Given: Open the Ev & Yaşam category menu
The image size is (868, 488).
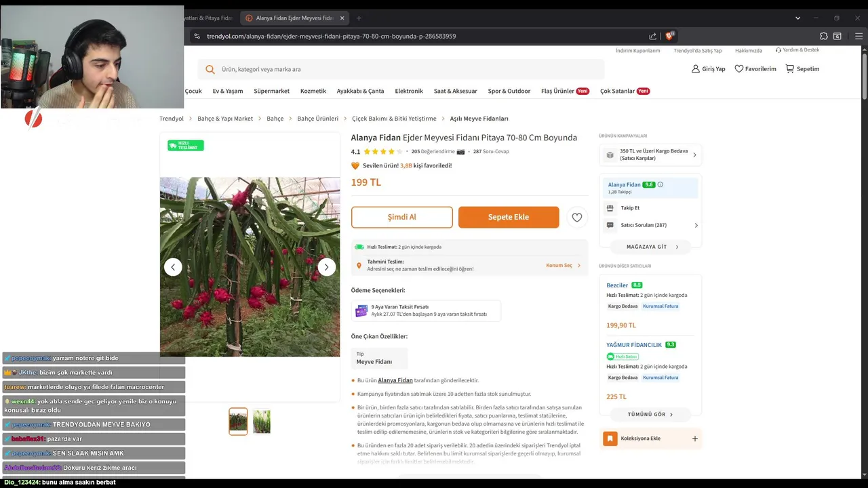Looking at the screenshot, I should tap(228, 91).
